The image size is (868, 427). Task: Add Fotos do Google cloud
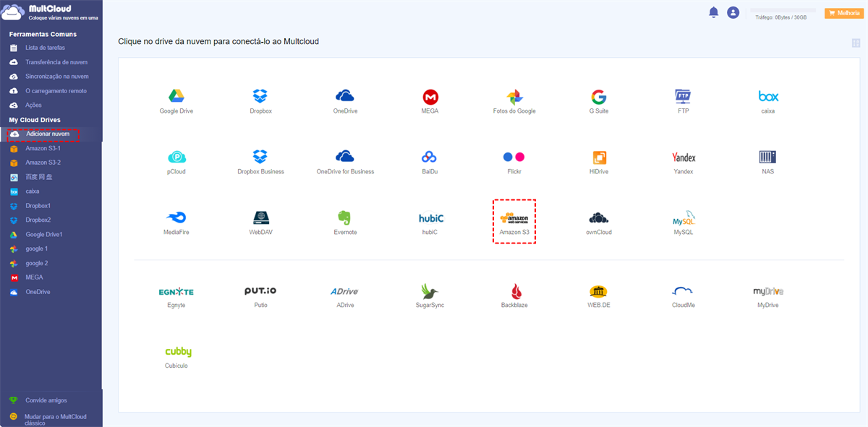point(514,102)
